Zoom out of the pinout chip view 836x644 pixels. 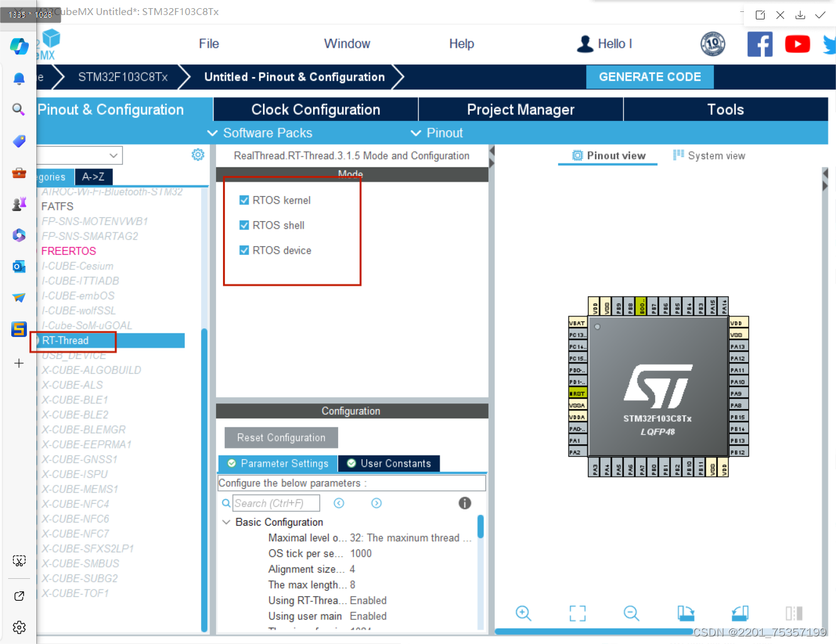point(631,613)
